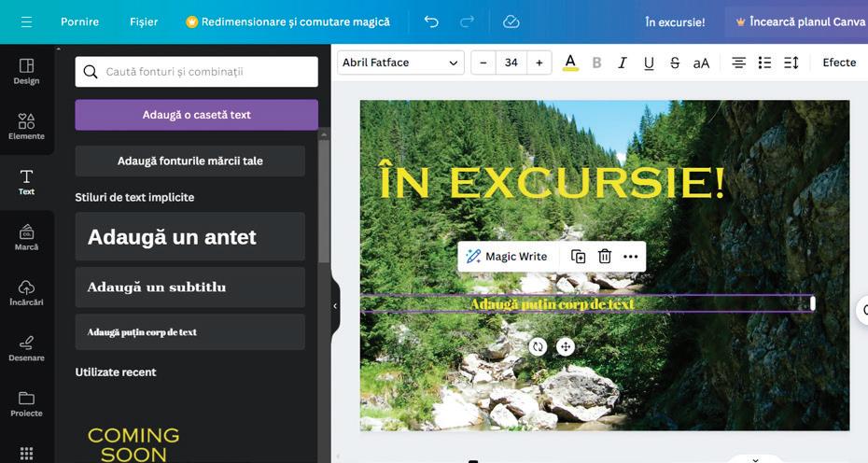The image size is (868, 463).
Task: Open the hamburger main menu
Action: [26, 22]
